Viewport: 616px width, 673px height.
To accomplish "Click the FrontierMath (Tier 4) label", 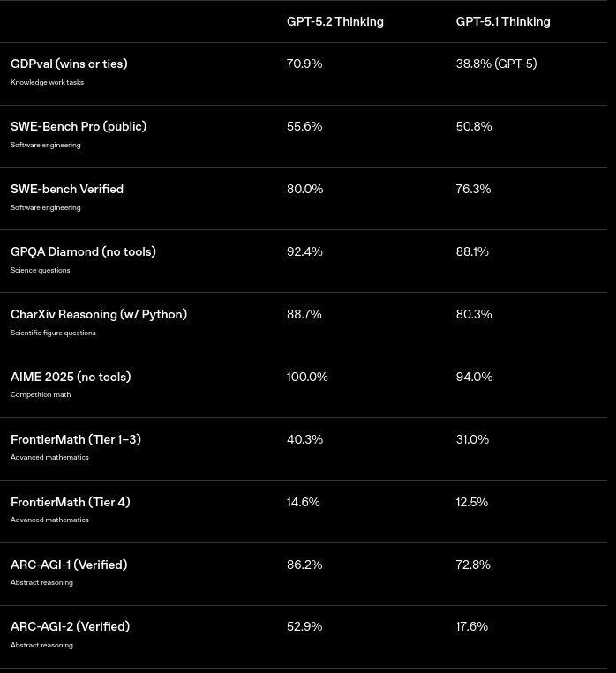I will tap(71, 503).
